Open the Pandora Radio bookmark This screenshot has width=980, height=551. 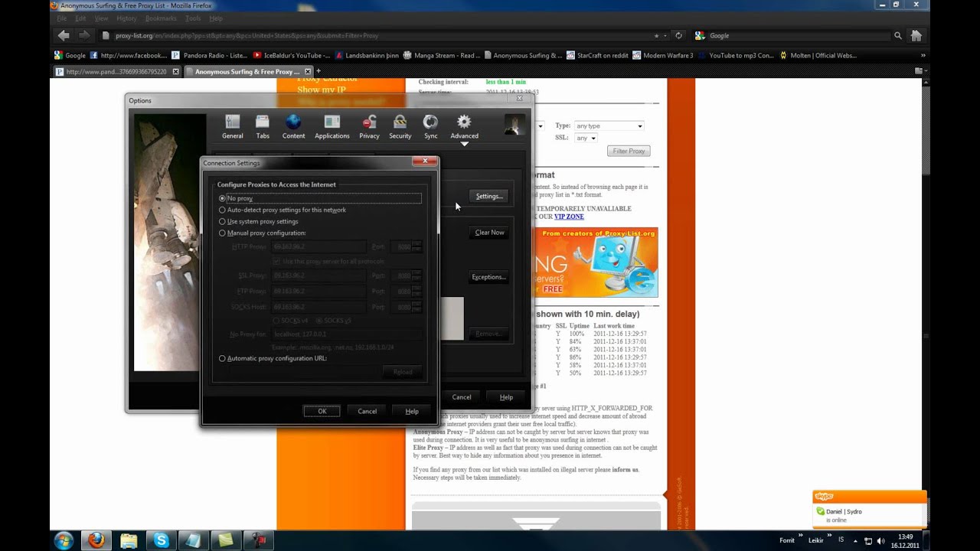tap(210, 55)
